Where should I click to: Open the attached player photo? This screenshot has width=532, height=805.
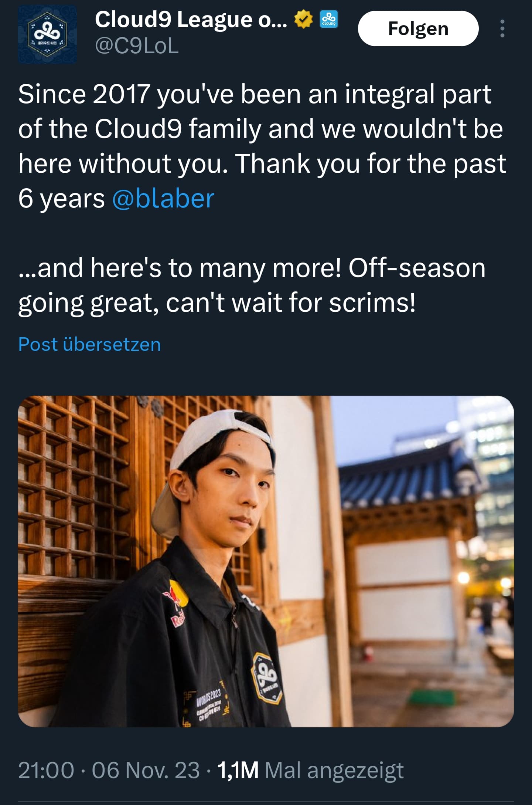click(266, 561)
